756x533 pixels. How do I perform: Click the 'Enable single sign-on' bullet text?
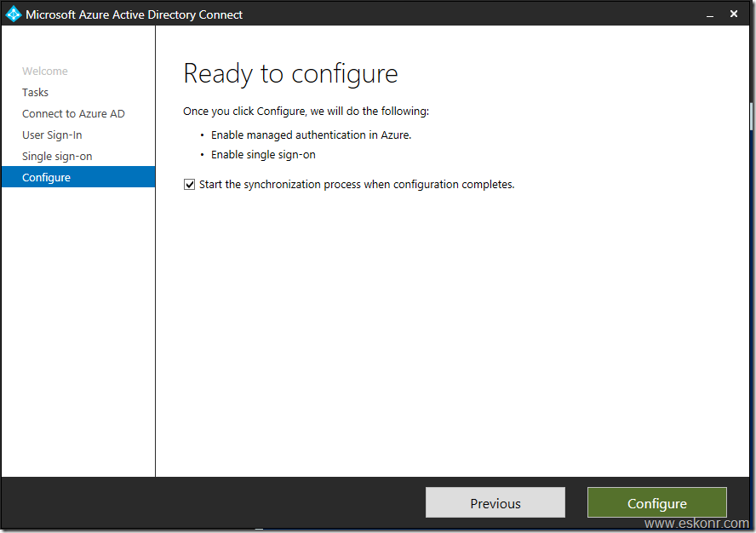263,155
